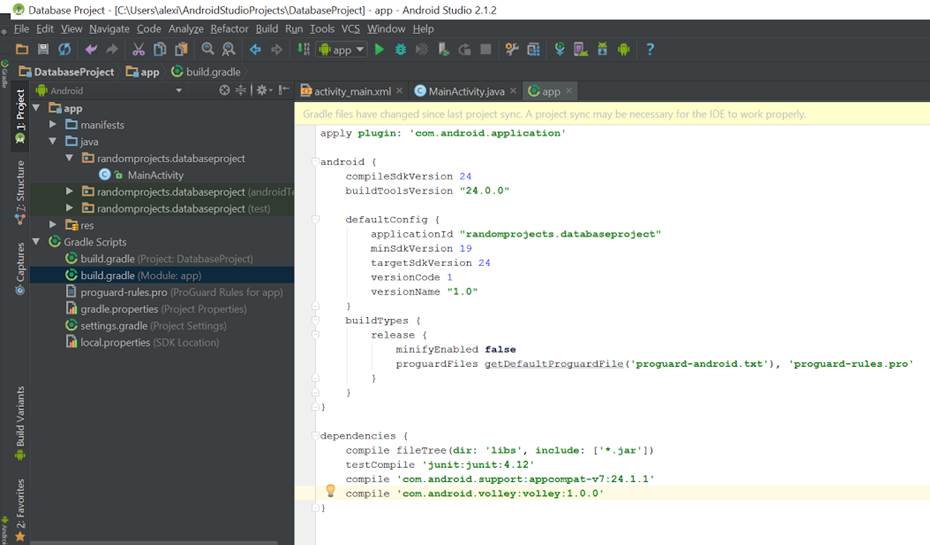Click the Help question mark icon
This screenshot has height=545, width=930.
(x=650, y=49)
